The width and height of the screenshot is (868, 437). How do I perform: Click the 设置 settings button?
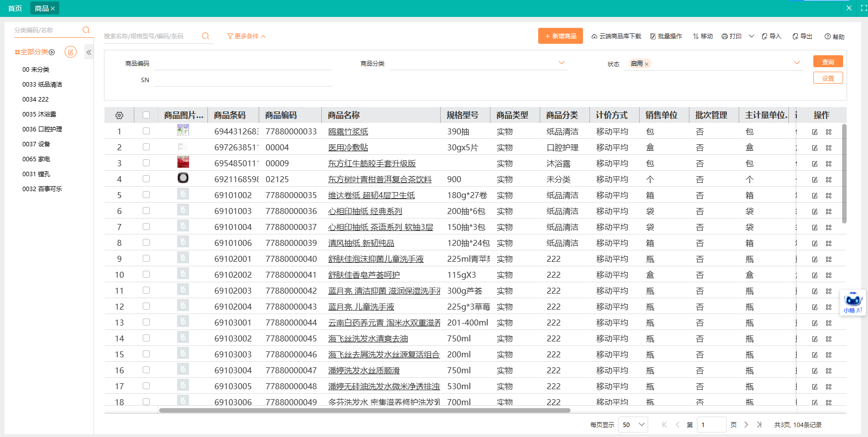[x=828, y=78]
